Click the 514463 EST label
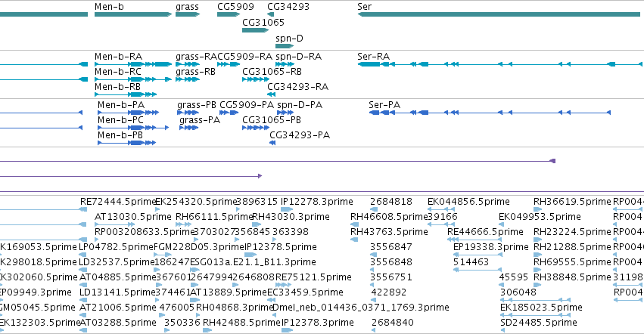Screen dimensions: 644x334 point(471,262)
